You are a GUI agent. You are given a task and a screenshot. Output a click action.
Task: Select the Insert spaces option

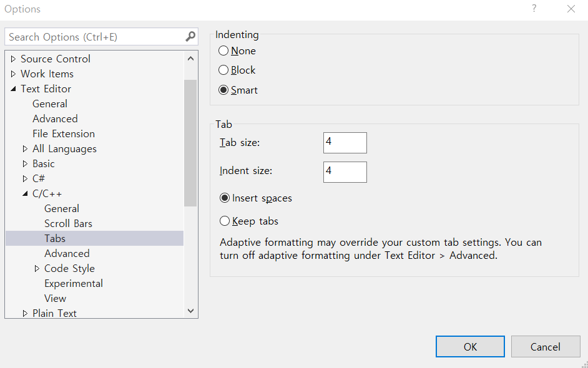256,198
